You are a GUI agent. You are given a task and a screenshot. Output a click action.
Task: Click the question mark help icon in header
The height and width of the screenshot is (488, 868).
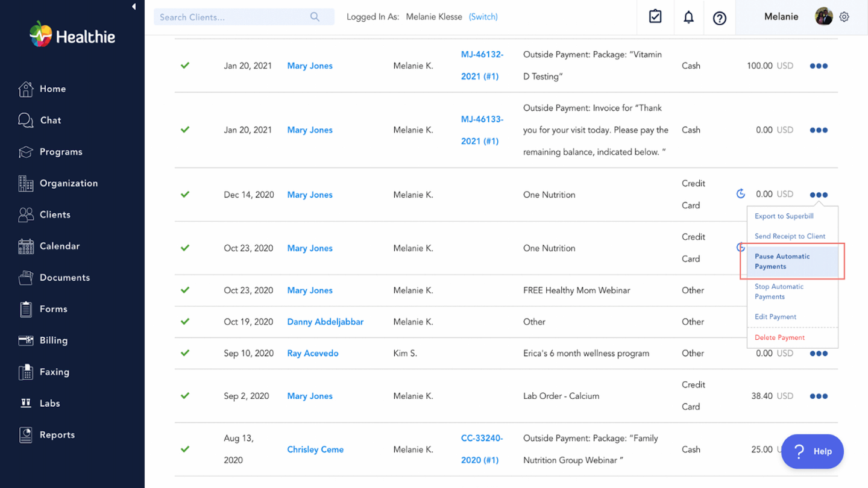719,18
